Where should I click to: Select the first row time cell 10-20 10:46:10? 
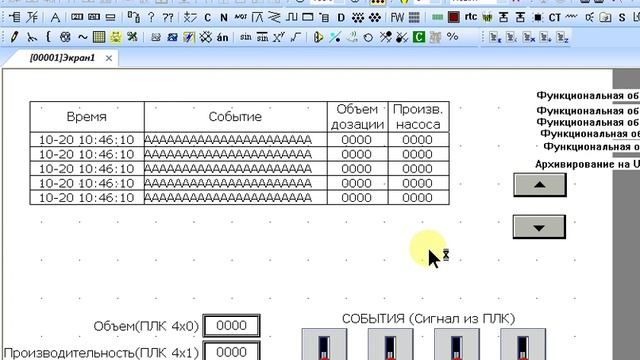tap(87, 140)
